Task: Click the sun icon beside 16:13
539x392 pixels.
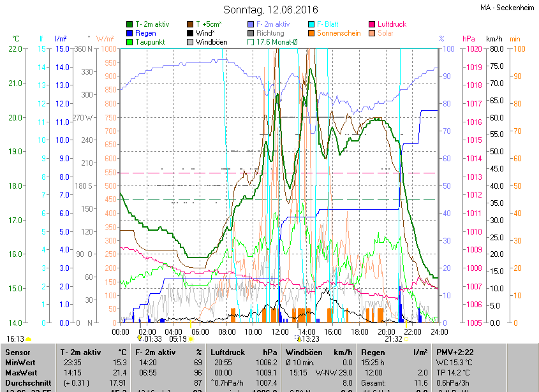Action: pyautogui.click(x=29, y=340)
